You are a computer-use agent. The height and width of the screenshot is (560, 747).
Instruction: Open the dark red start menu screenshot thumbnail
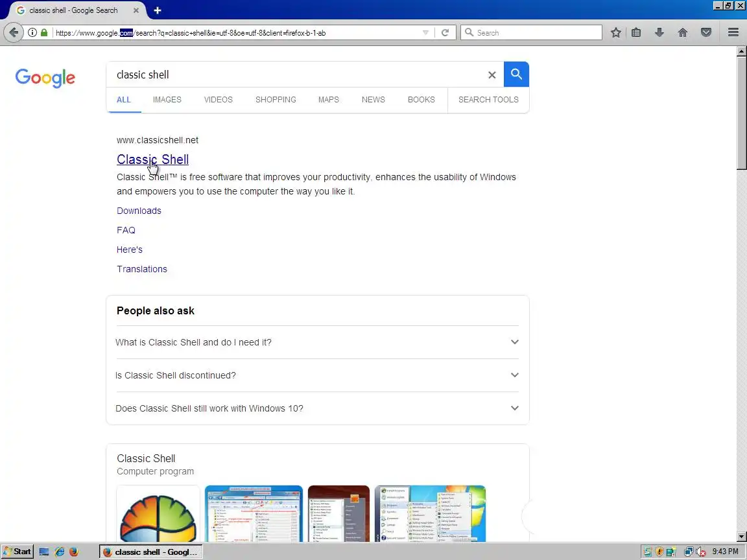(338, 514)
